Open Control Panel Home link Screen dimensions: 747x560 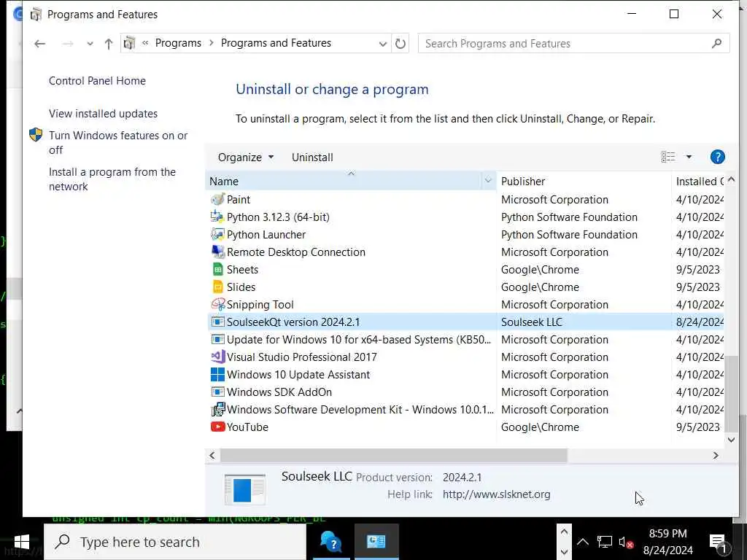click(x=97, y=81)
